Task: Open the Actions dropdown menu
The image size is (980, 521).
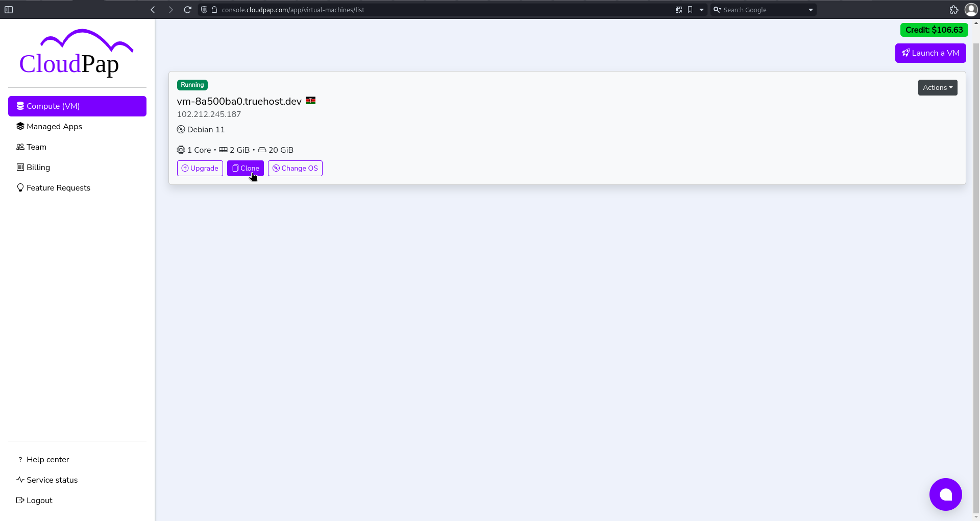Action: (x=938, y=87)
